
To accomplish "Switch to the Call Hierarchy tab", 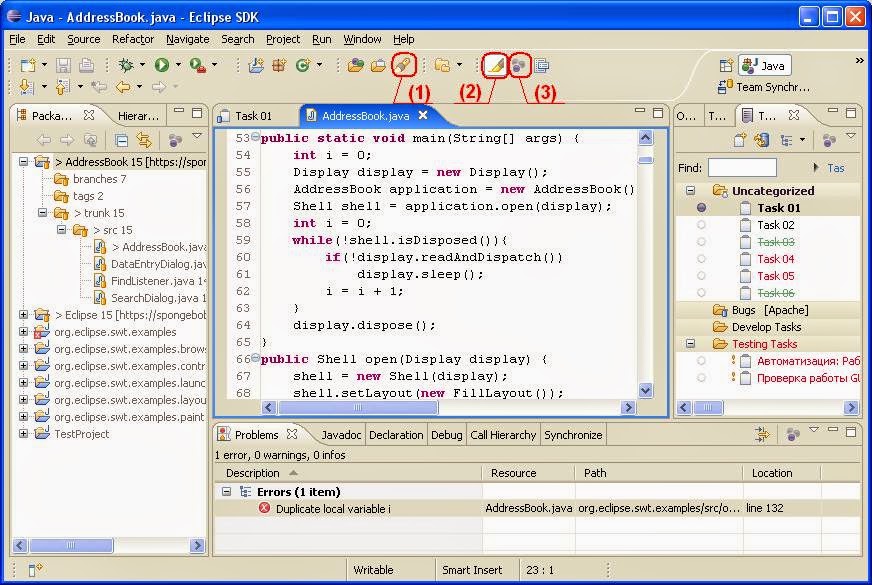I will (503, 435).
